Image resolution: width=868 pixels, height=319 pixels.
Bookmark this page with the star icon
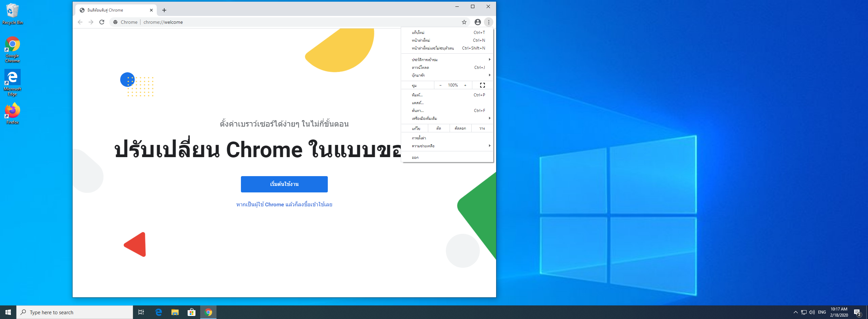(x=464, y=22)
